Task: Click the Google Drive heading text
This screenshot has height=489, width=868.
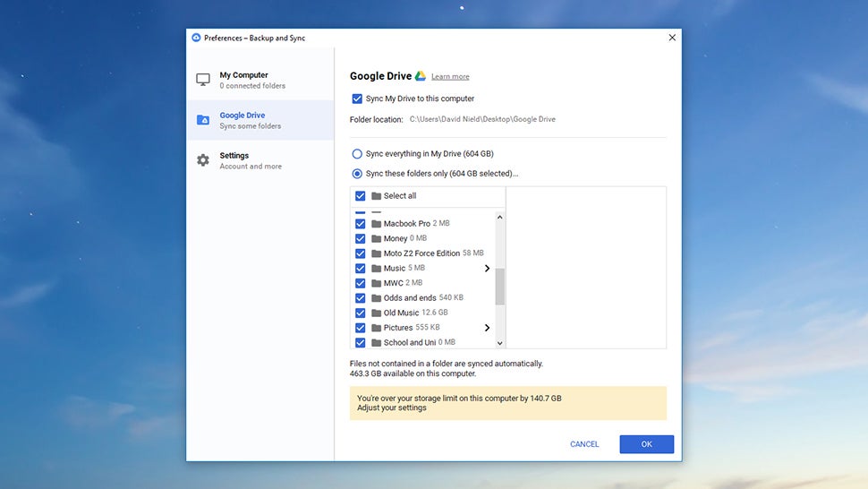Action: 381,76
